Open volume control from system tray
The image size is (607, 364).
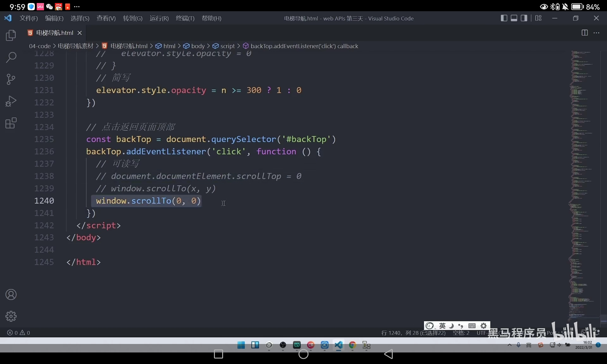(559, 345)
